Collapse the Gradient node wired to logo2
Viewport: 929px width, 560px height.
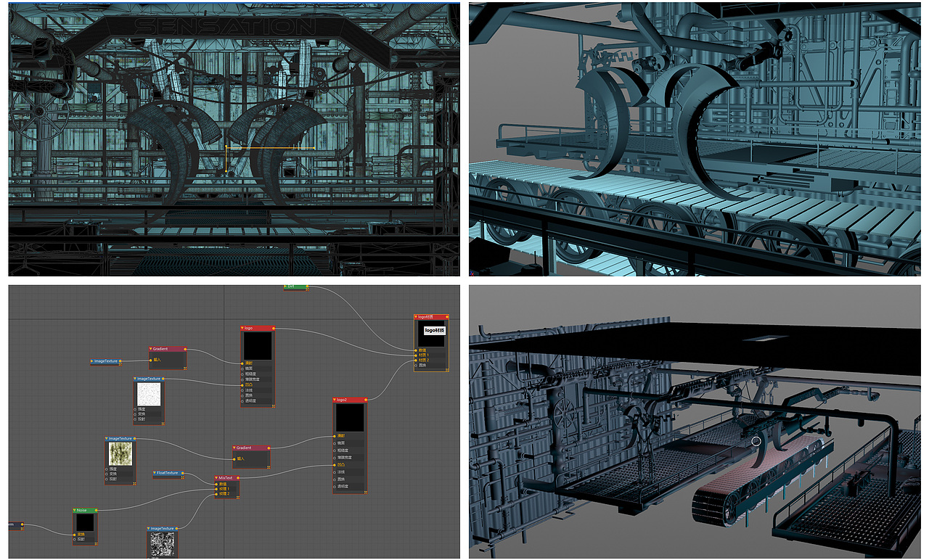[x=234, y=448]
